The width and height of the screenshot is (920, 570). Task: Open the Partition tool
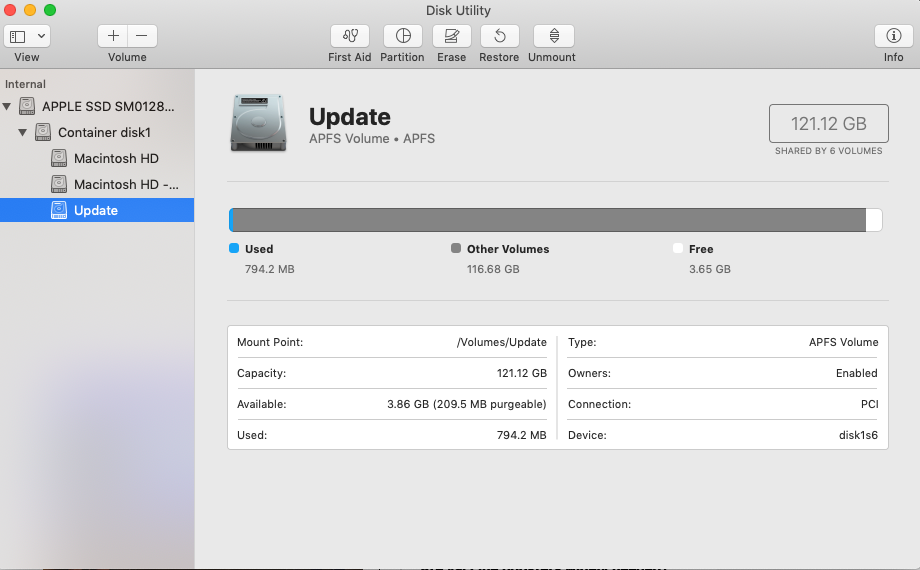pos(403,36)
